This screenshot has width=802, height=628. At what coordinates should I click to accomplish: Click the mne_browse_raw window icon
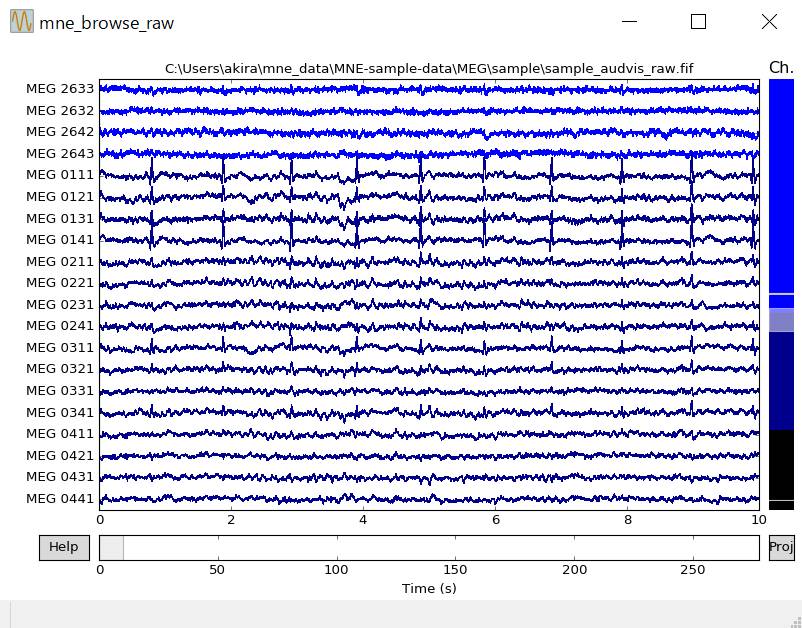[21, 22]
